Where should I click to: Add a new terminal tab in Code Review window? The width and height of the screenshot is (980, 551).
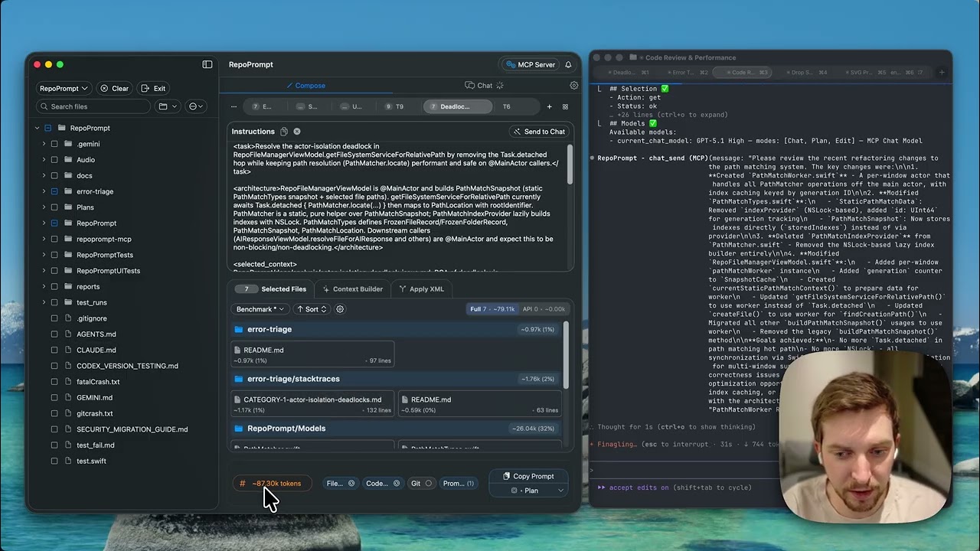click(942, 73)
